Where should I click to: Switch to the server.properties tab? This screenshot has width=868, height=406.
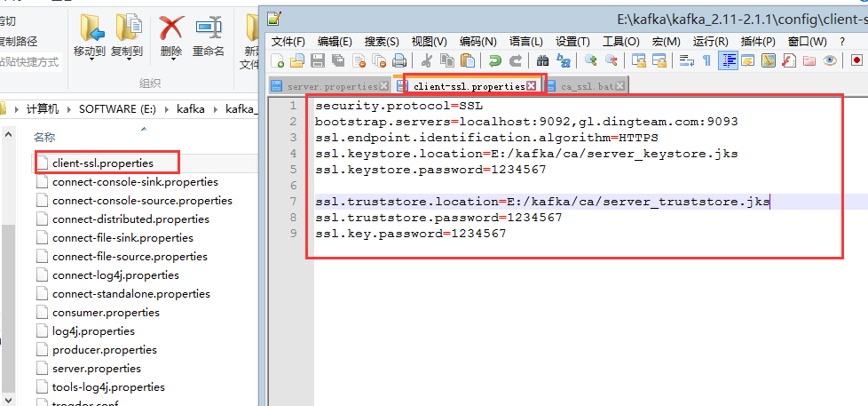(332, 86)
